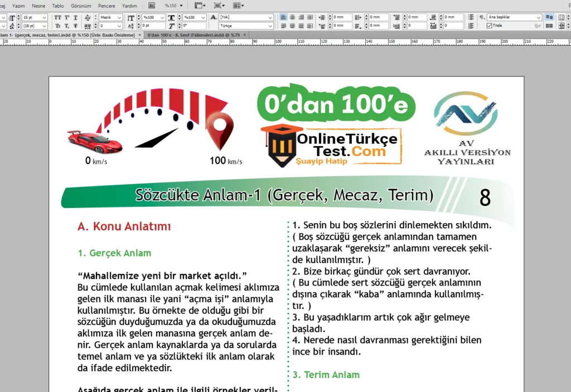Click space before 0 mm field
This screenshot has width=571, height=392.
tap(417, 17)
